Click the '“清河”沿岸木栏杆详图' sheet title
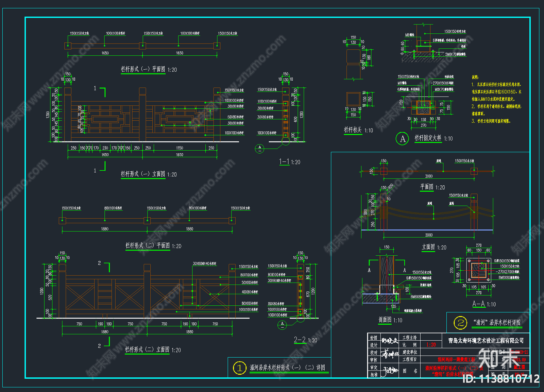Viewport: 544px width, 392px height. [x=497, y=322]
